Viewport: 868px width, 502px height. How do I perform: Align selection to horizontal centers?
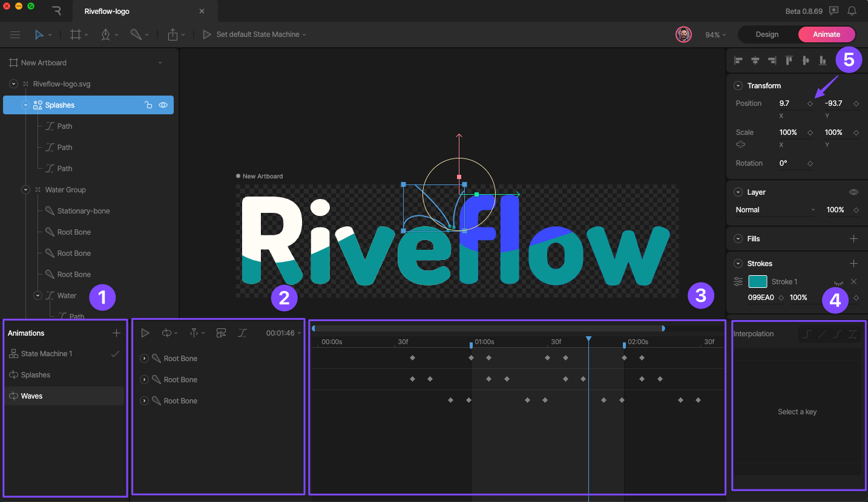click(x=755, y=60)
